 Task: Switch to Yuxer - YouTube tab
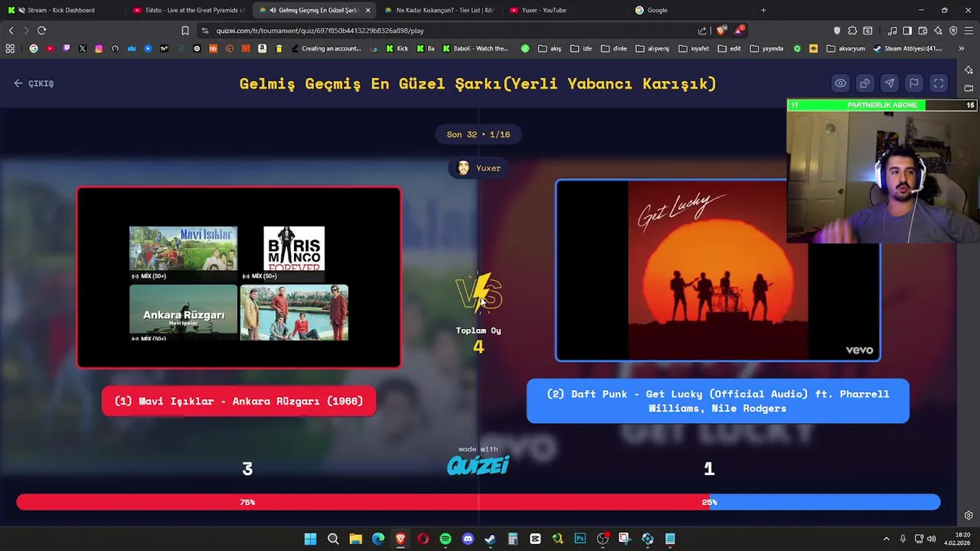click(x=565, y=10)
